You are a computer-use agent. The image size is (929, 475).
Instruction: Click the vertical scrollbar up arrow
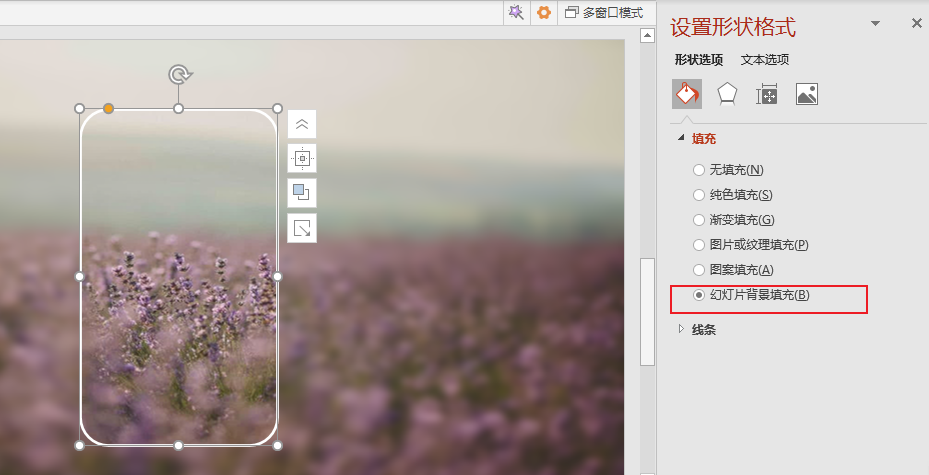pos(647,37)
